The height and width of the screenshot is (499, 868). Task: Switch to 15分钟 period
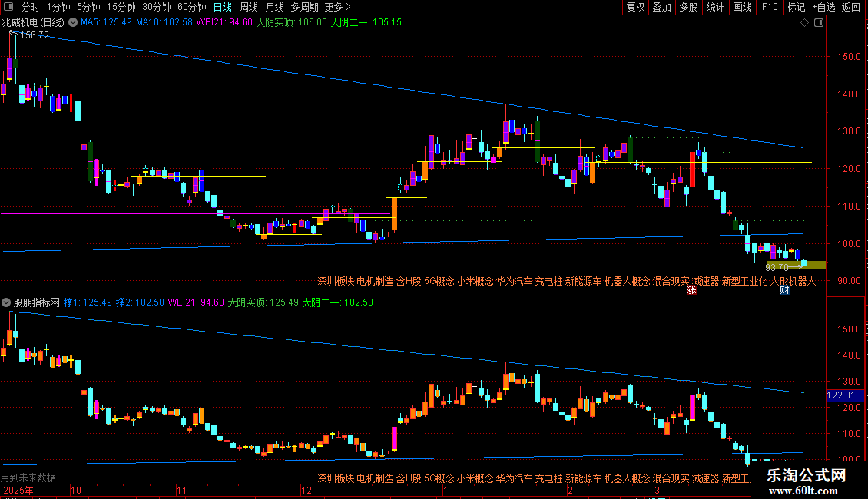[121, 7]
